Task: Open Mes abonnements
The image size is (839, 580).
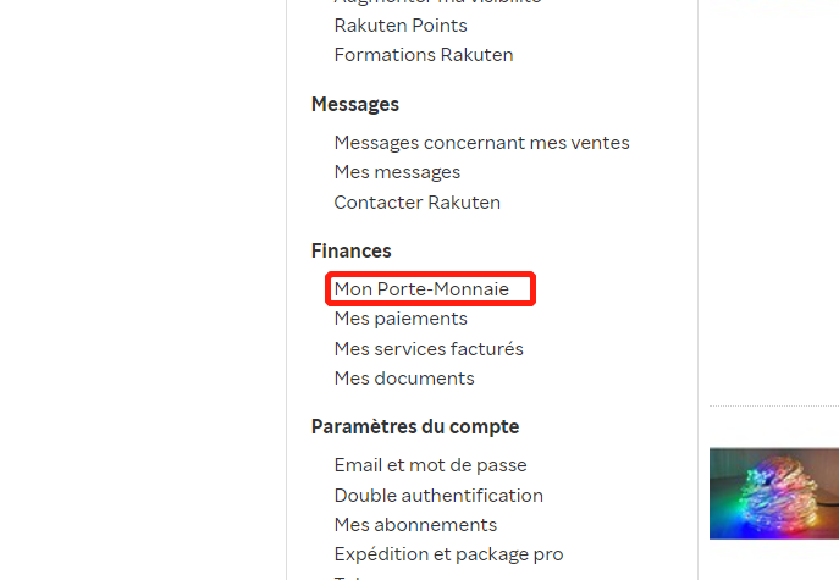Action: click(x=415, y=525)
